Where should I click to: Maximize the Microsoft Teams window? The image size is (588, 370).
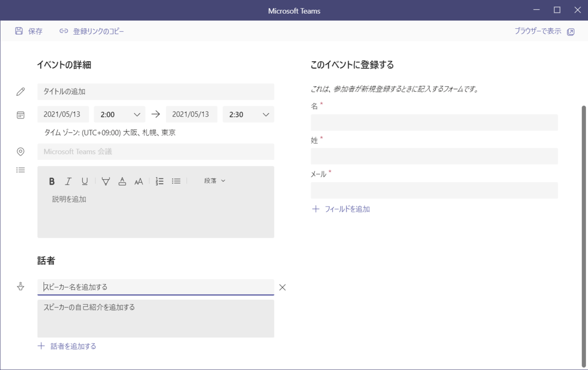[x=557, y=10]
